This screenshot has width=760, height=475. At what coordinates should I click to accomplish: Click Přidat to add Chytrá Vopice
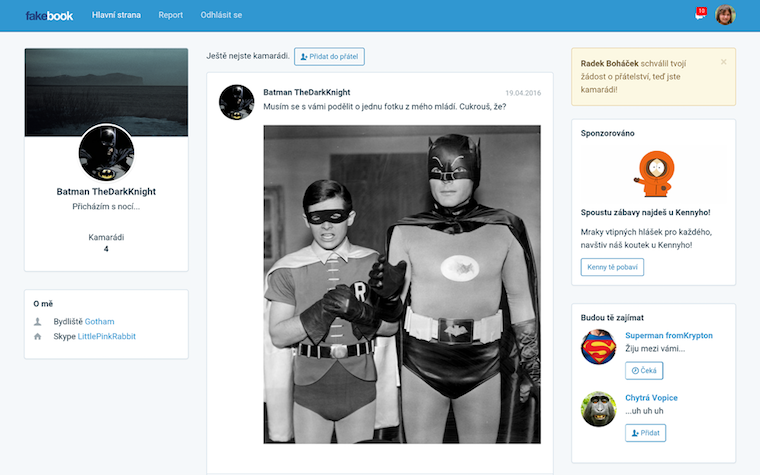[x=645, y=433]
